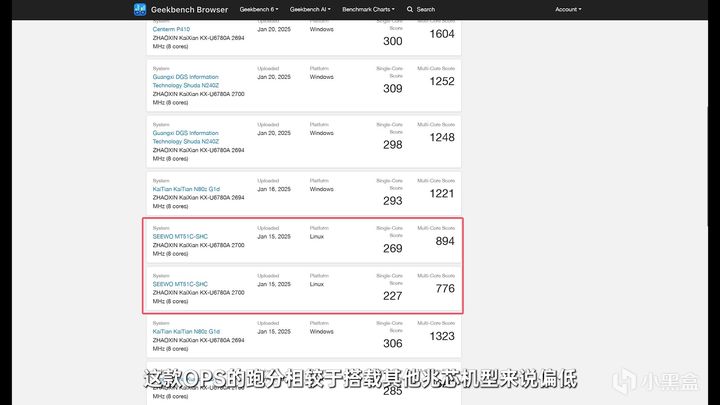Image resolution: width=720 pixels, height=405 pixels.
Task: Open Guangxi DGS result scoring 309
Action: coord(186,81)
